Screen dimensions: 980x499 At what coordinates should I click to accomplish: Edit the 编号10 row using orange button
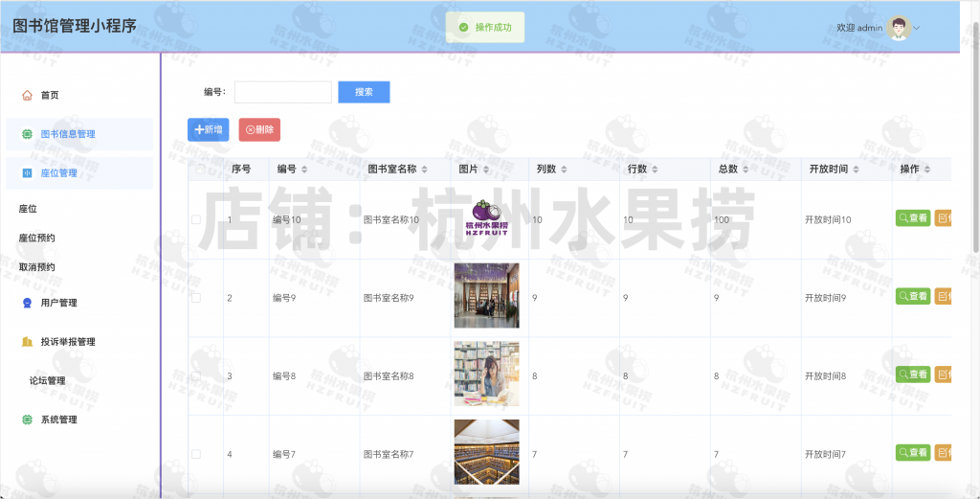tap(943, 218)
